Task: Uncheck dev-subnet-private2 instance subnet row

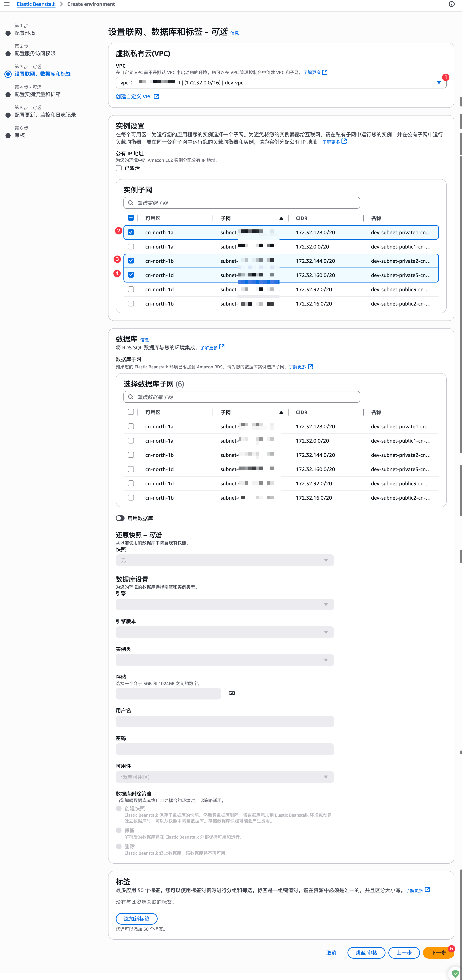Action: pyautogui.click(x=131, y=261)
